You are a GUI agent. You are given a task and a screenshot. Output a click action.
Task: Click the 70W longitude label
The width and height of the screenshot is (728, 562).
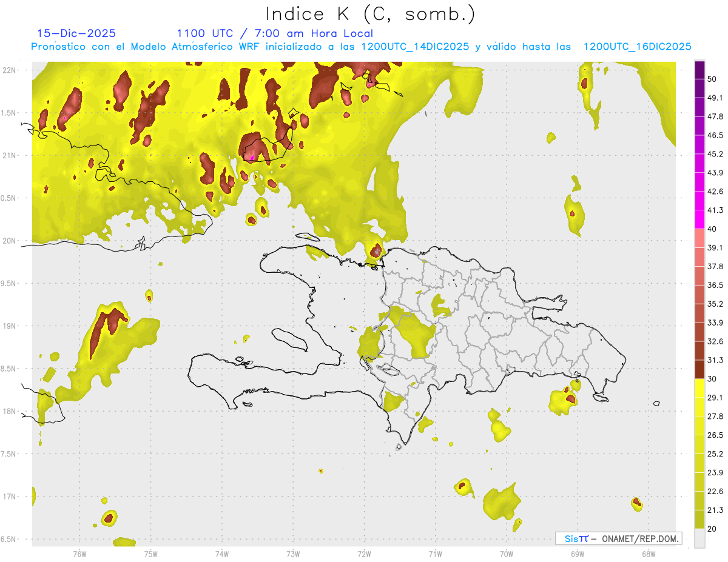coord(506,554)
